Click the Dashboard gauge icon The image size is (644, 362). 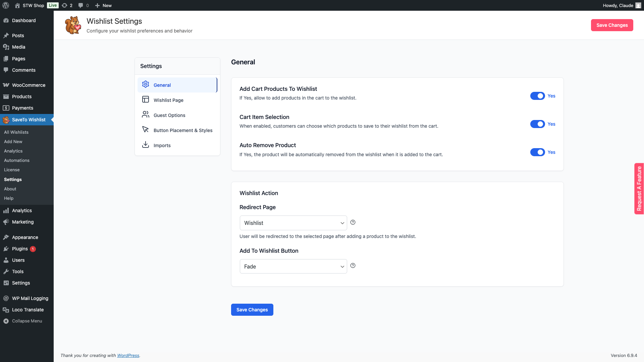[6, 20]
